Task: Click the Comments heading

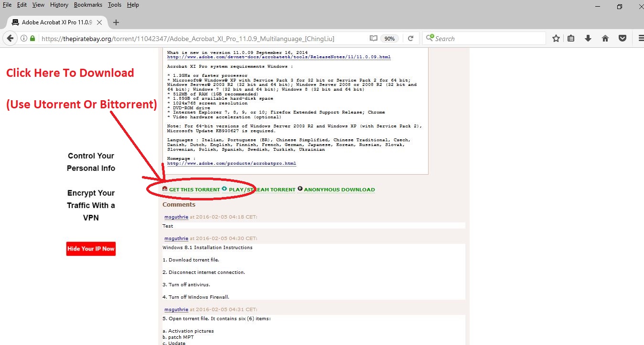Action: coord(179,204)
